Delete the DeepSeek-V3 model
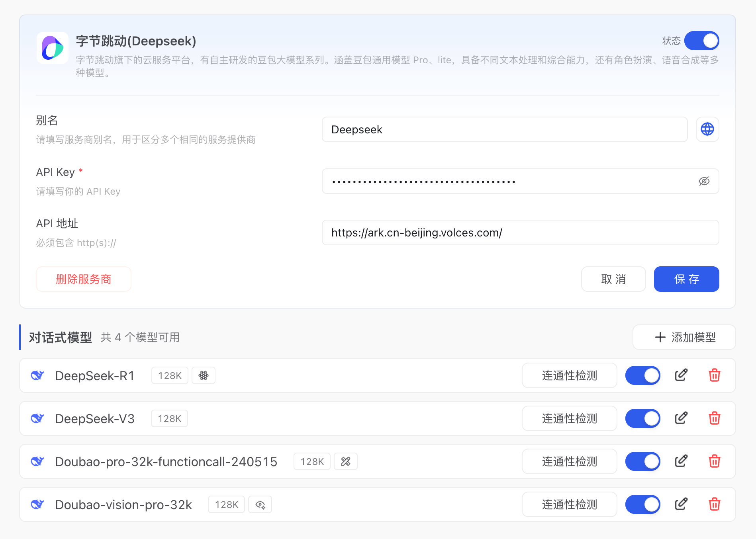Viewport: 756px width, 539px height. (715, 418)
